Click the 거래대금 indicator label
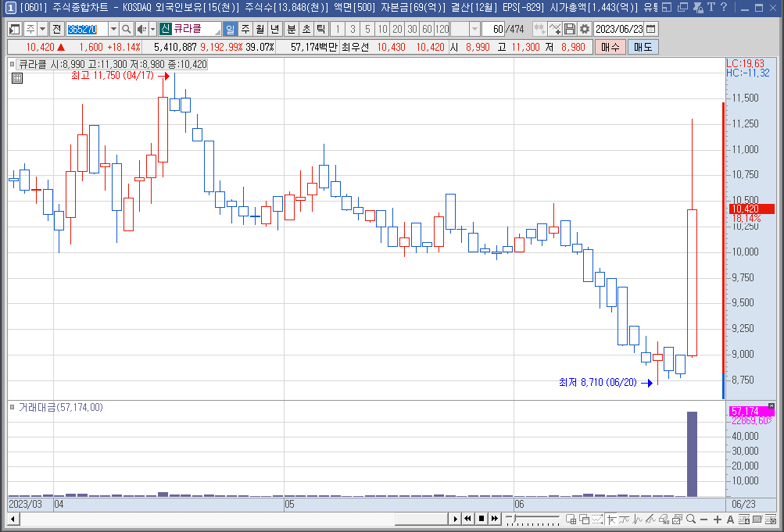The height and width of the screenshot is (532, 784). coord(60,408)
